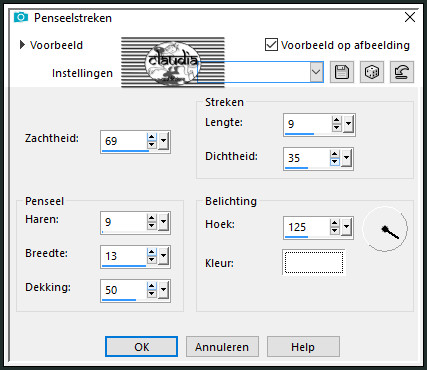The image size is (427, 370).
Task: Click the Hoek angle dial control
Action: click(x=385, y=229)
